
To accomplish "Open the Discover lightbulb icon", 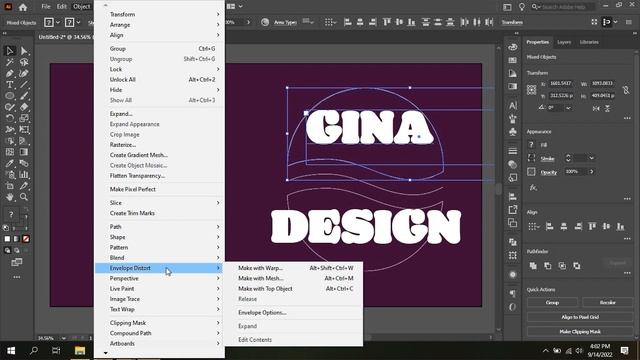I will click(x=522, y=7).
